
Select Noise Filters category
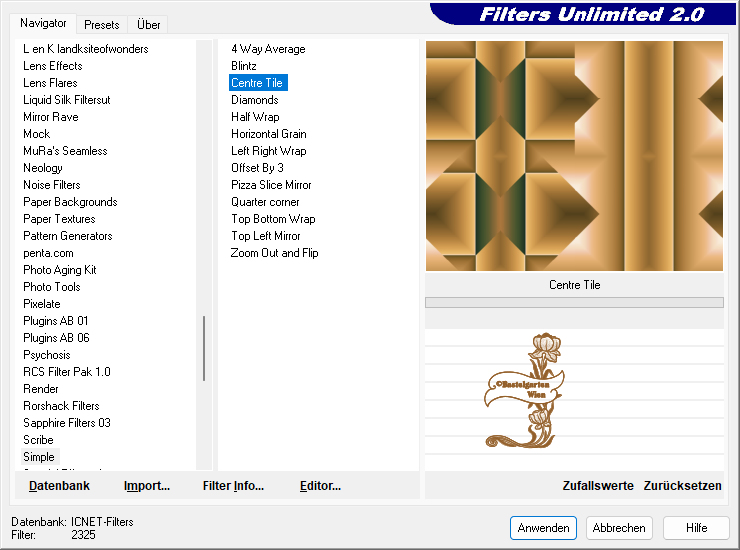point(51,185)
